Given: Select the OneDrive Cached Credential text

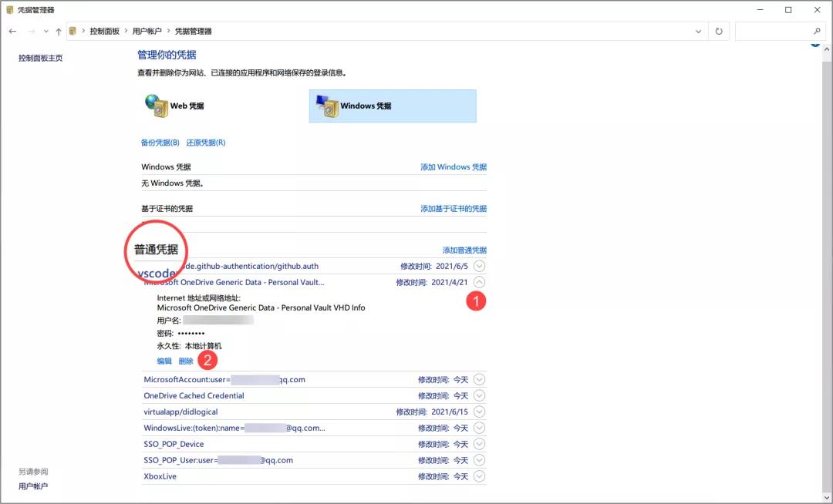Looking at the screenshot, I should (x=194, y=396).
